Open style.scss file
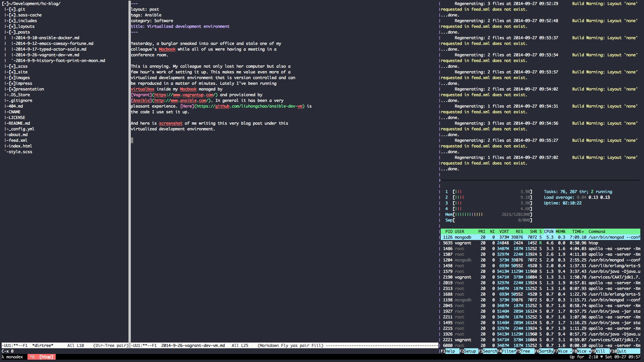 tap(20, 152)
